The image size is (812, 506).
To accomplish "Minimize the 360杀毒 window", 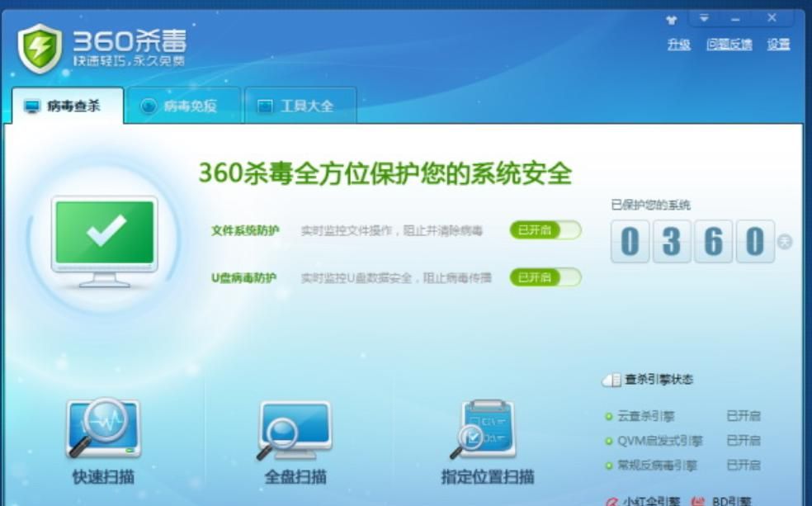I will coord(735,19).
